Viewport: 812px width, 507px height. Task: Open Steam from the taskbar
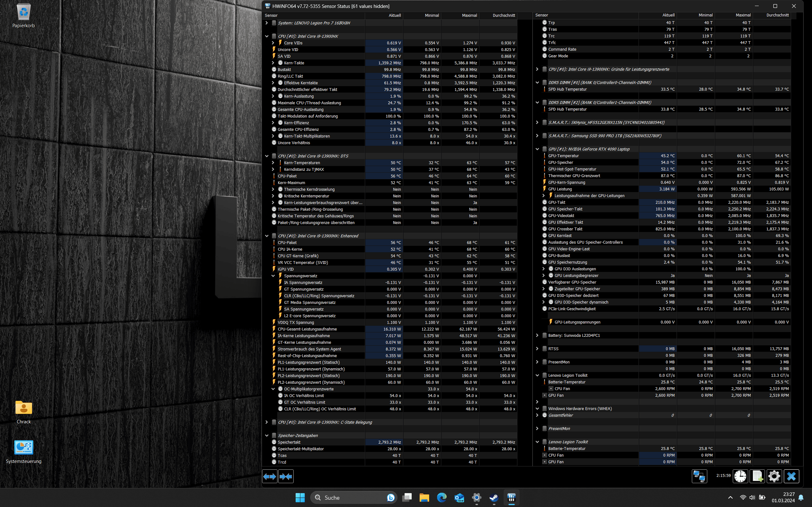point(494,497)
